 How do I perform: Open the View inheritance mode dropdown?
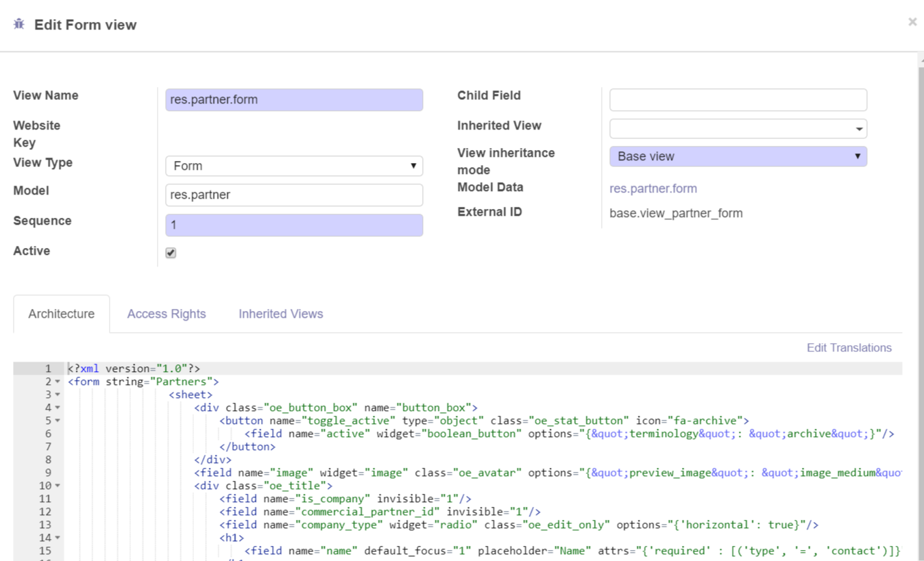point(738,156)
